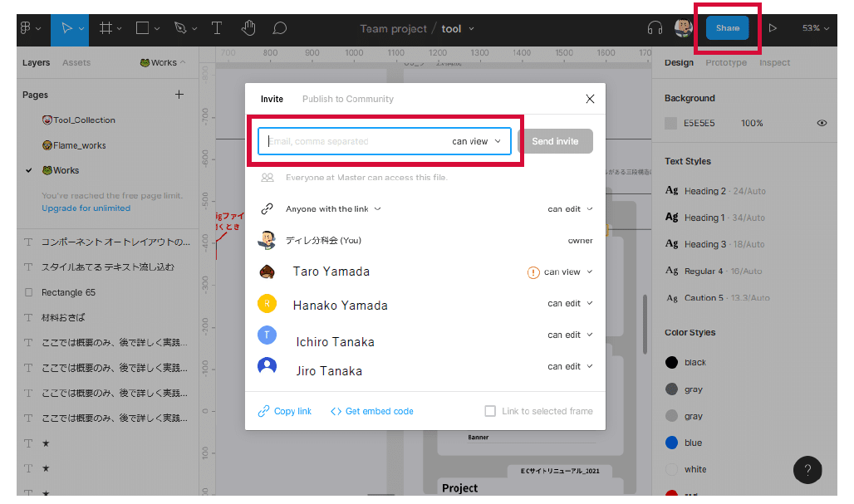This screenshot has height=504, width=854.
Task: Click Ichiro Tanaka's blue avatar
Action: [x=267, y=335]
